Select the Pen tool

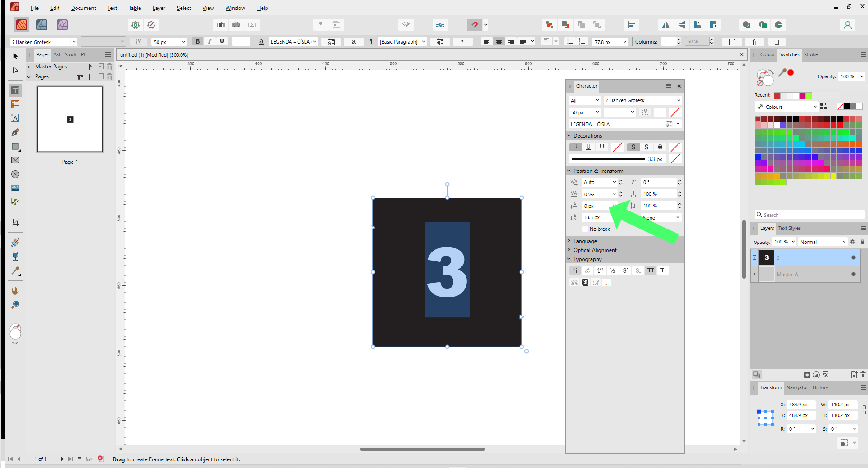pyautogui.click(x=15, y=132)
